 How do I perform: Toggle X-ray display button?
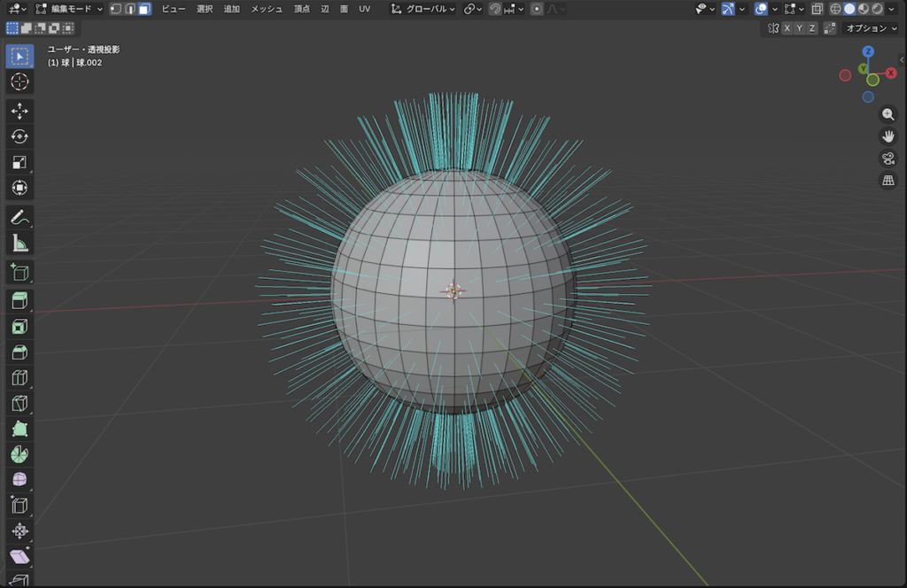816,9
